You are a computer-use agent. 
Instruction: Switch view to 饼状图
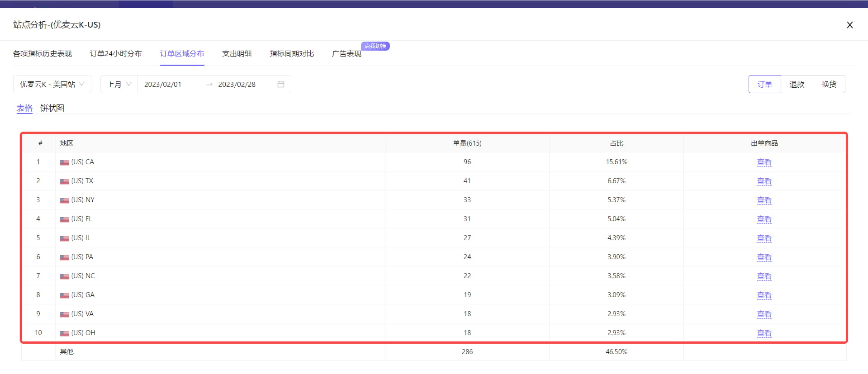pyautogui.click(x=52, y=108)
